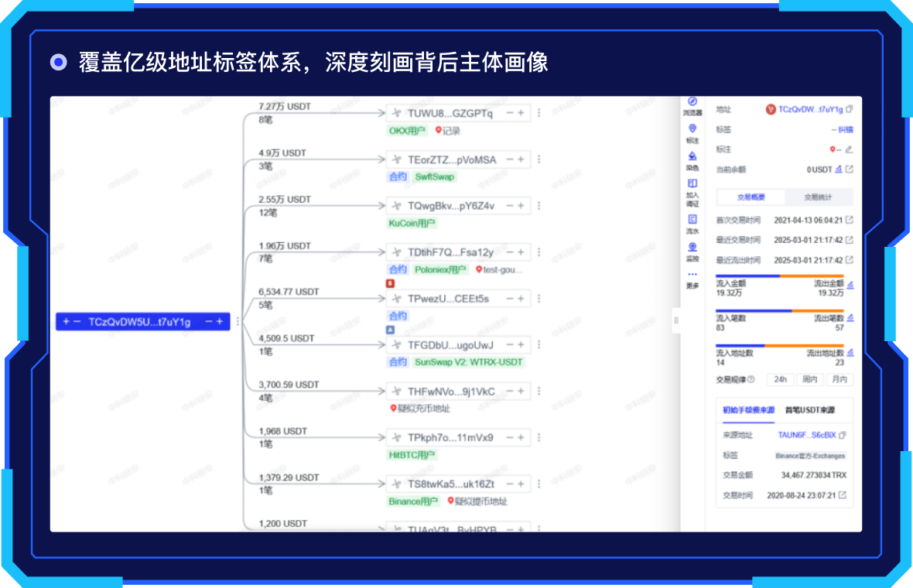Click the 纠错 link beside 标签

tap(845, 130)
